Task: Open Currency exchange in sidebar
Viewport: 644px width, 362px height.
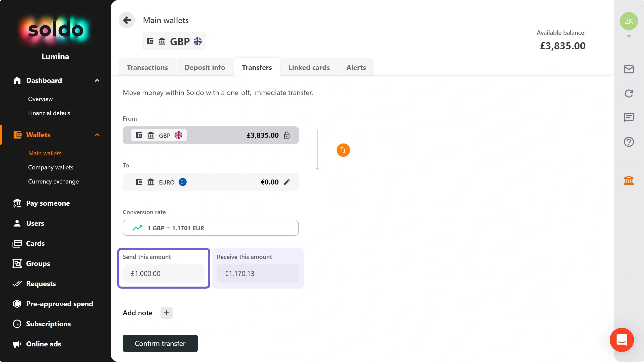Action: click(53, 182)
